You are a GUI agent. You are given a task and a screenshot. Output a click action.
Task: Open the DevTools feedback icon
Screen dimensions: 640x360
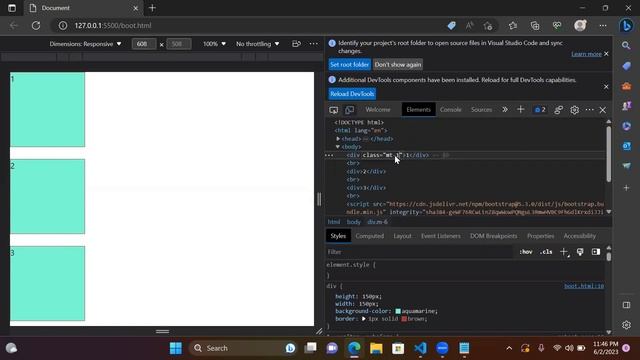point(558,110)
